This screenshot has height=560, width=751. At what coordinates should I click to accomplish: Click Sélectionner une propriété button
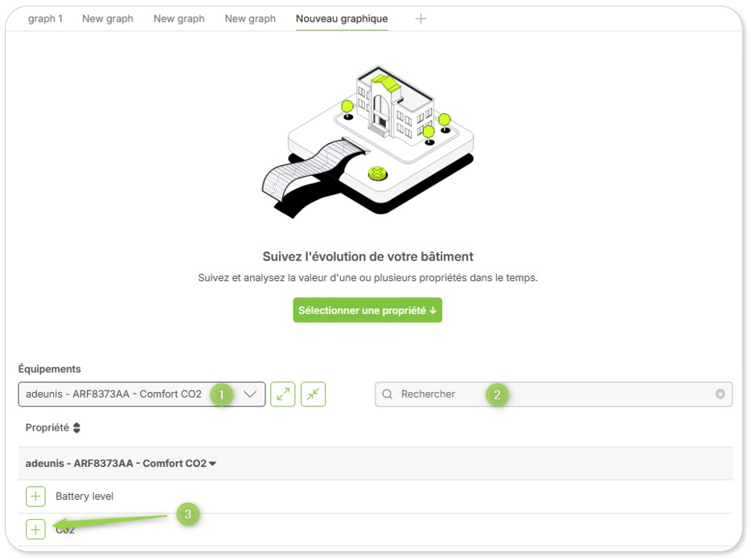coord(367,310)
